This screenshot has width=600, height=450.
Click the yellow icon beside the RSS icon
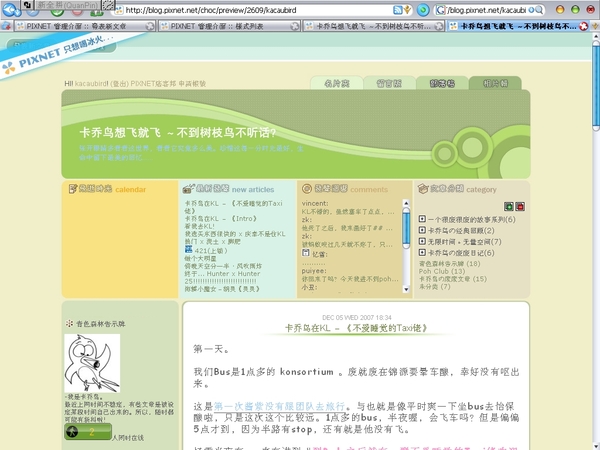[x=407, y=10]
